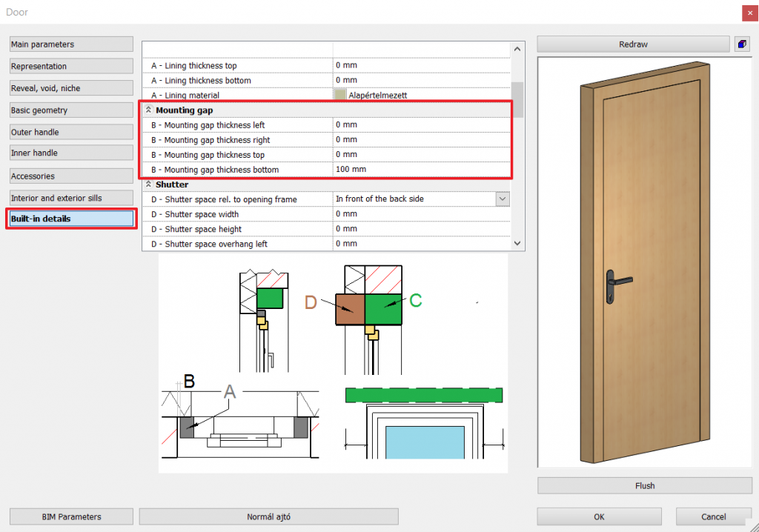This screenshot has width=759, height=532.
Task: Collapse the Shutter section
Action: [148, 184]
